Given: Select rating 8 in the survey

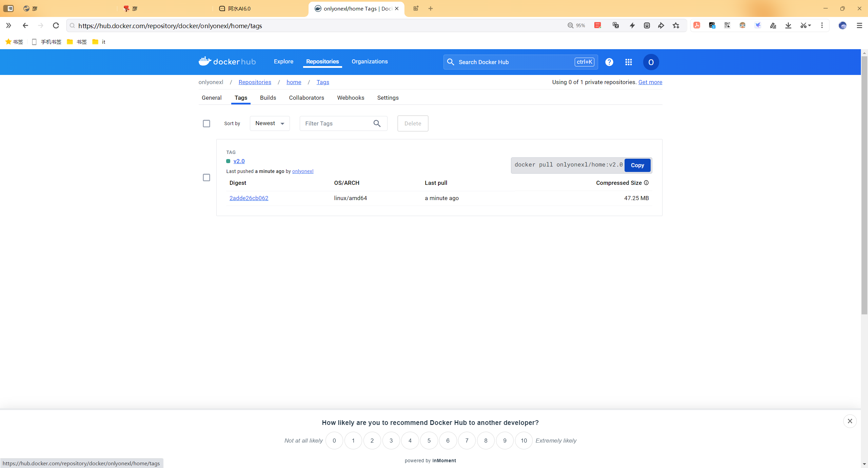Looking at the screenshot, I should click(486, 441).
